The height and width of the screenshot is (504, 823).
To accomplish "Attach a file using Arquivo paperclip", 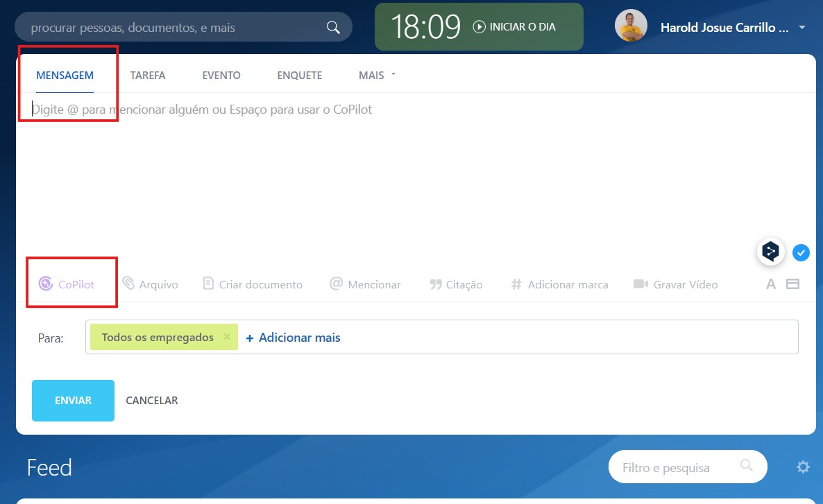I will tap(129, 284).
